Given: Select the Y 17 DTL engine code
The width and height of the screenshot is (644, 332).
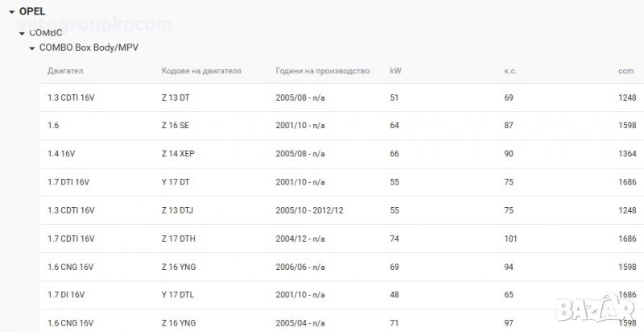Looking at the screenshot, I should 177,295.
